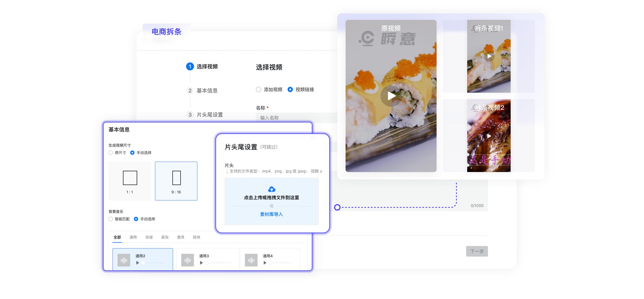Click the cloud upload icon in 片头 area
Viewport: 644px width, 299px height.
[x=272, y=189]
